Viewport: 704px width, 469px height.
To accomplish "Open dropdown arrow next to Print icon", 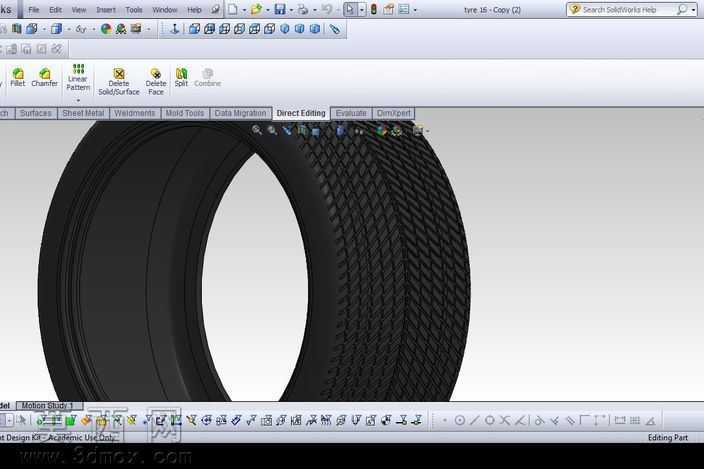I will pyautogui.click(x=315, y=10).
